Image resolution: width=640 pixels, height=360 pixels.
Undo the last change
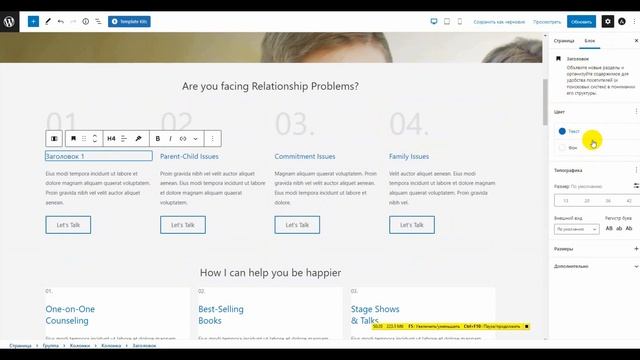coord(60,21)
